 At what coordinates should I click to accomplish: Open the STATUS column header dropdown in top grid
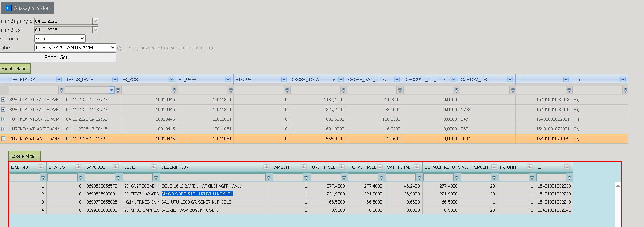point(284,79)
